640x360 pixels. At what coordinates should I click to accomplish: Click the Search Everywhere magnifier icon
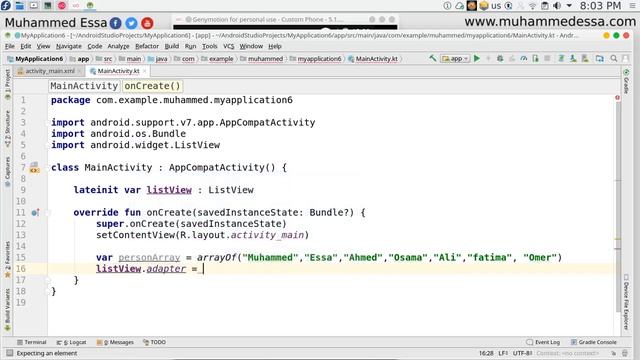614,58
